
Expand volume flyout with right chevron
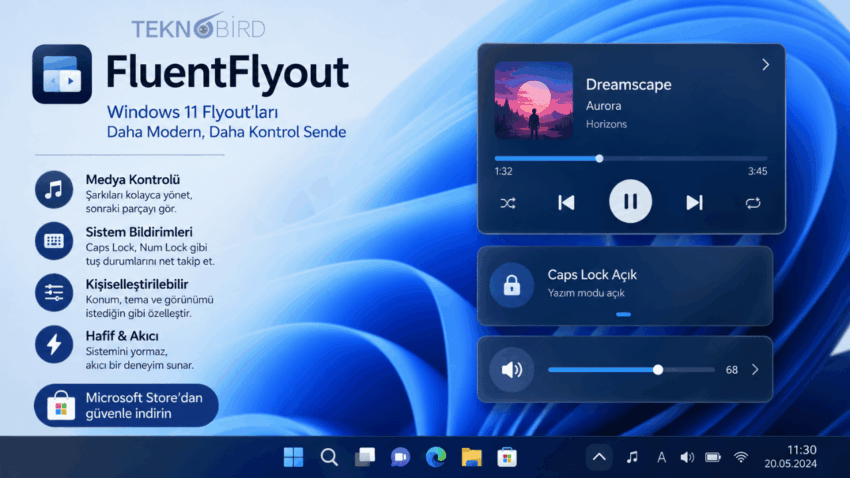pyautogui.click(x=755, y=370)
